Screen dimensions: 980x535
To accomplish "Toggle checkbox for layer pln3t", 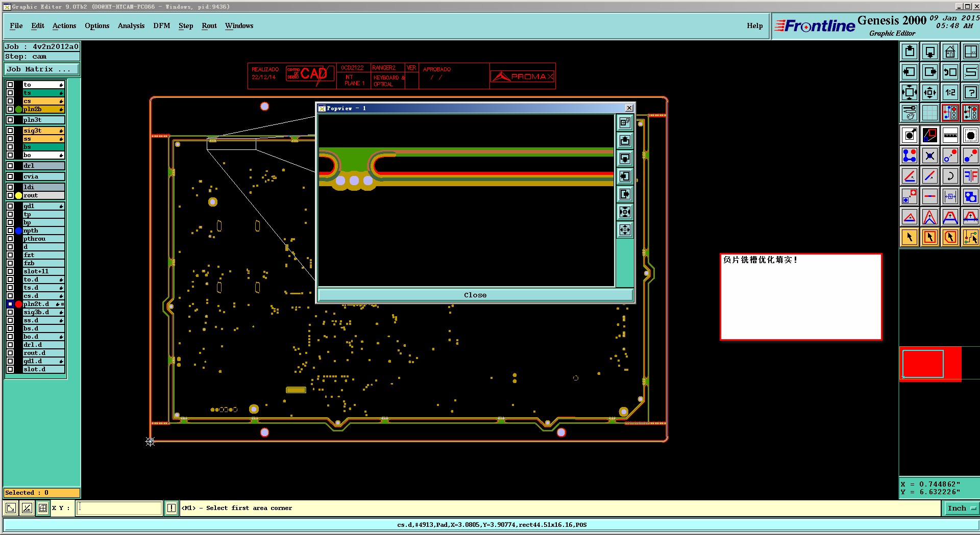I will [x=10, y=120].
